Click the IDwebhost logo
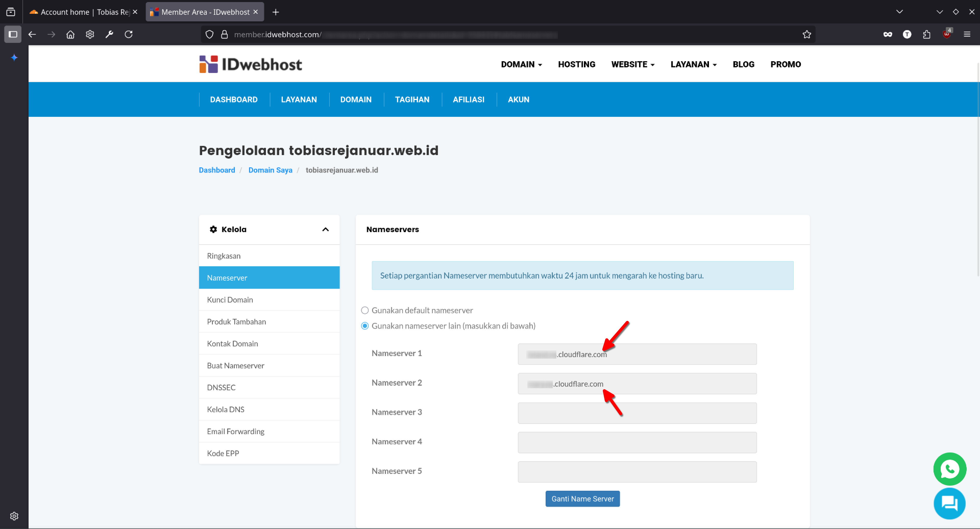 click(250, 64)
